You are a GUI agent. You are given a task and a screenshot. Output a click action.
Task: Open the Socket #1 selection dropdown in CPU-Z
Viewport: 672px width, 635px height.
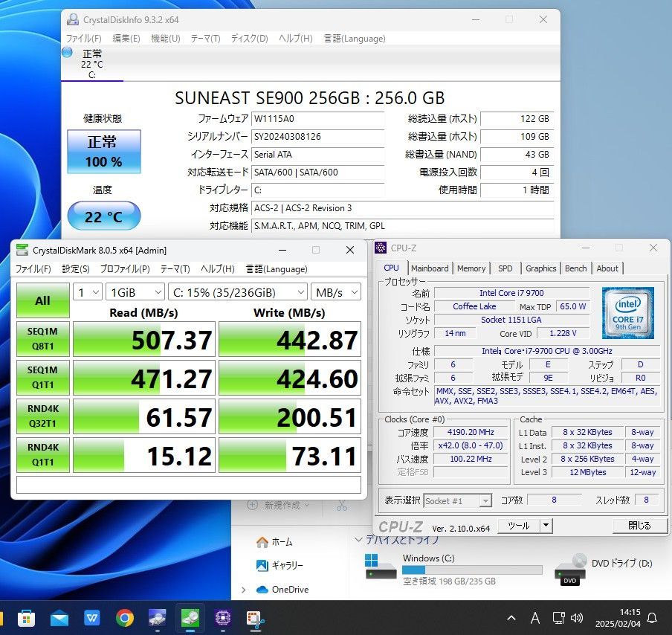tap(457, 501)
